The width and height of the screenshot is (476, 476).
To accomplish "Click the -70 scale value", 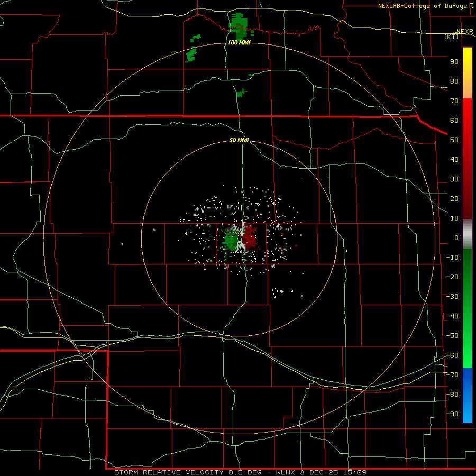I will coord(452,375).
